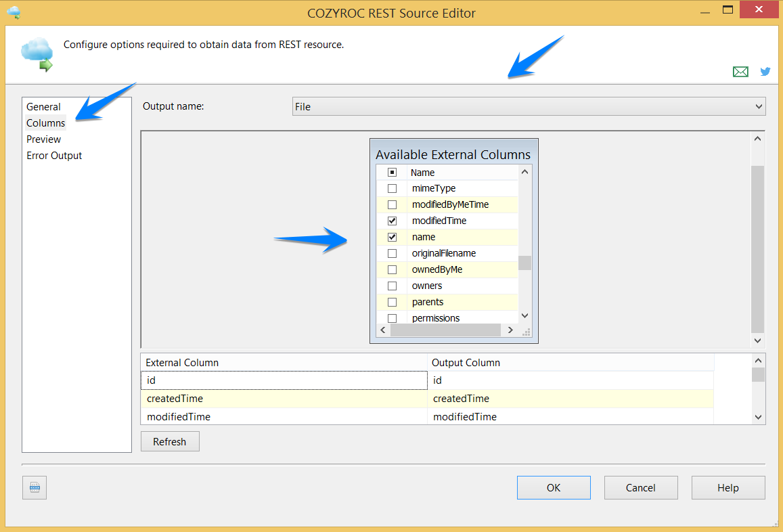Click up arrow of mapping pane scrollbar

[x=757, y=139]
